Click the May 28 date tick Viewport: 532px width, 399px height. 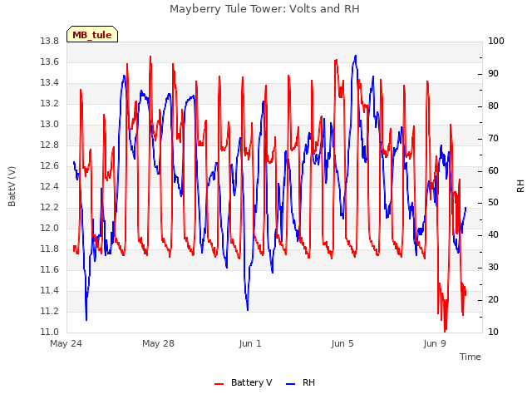click(x=158, y=343)
